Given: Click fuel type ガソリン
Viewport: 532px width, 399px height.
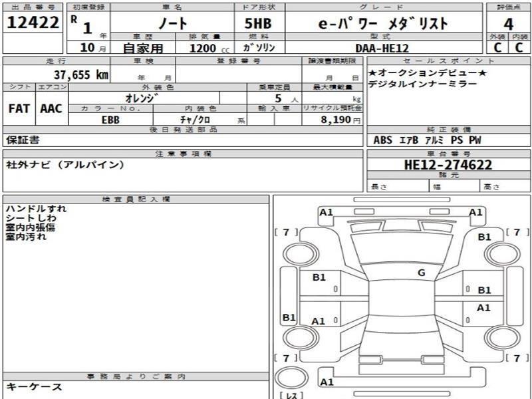Looking at the screenshot, I should point(259,48).
